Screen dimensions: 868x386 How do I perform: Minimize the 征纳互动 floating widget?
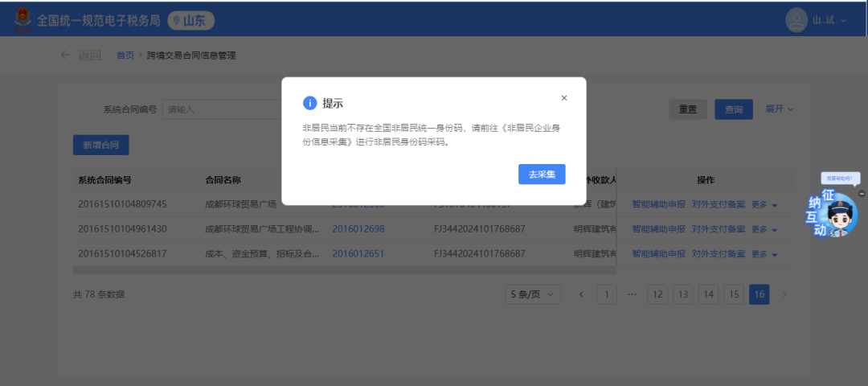862,193
